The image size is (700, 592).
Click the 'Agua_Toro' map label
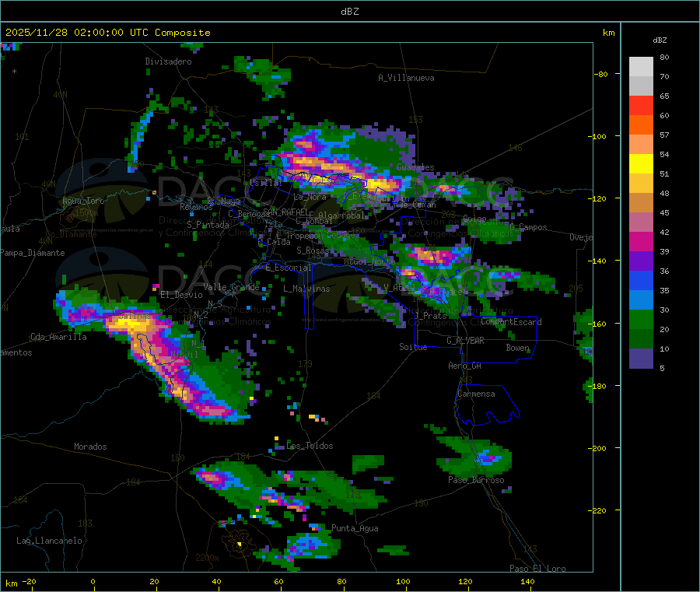tap(83, 201)
